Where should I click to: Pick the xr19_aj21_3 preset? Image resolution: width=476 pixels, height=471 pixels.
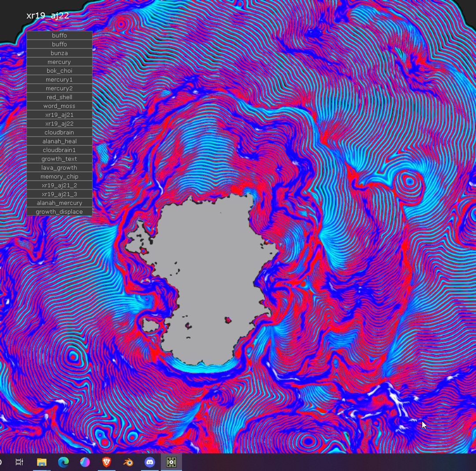(59, 194)
